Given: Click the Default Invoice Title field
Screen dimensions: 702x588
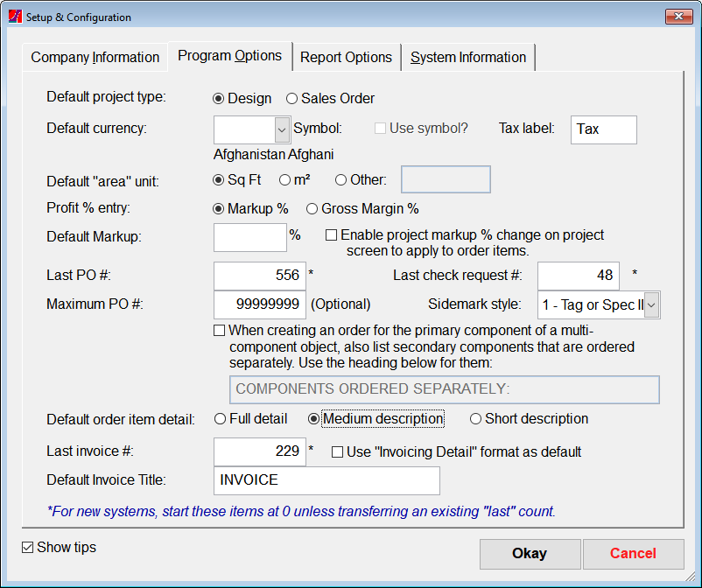Looking at the screenshot, I should 326,480.
